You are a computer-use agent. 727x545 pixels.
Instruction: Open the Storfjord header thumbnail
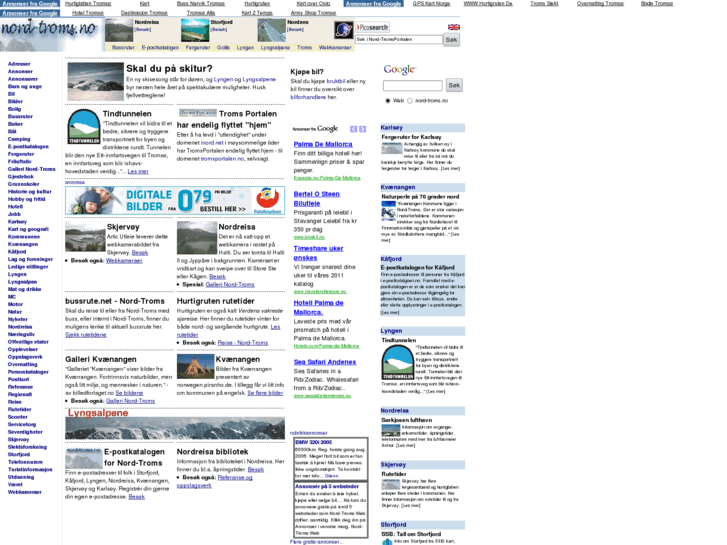coord(195,31)
